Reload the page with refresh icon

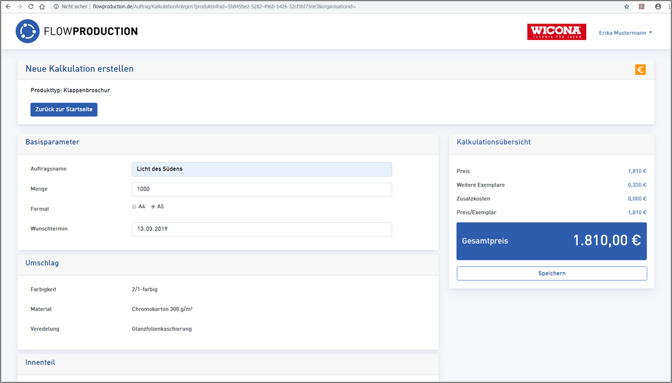click(30, 6)
